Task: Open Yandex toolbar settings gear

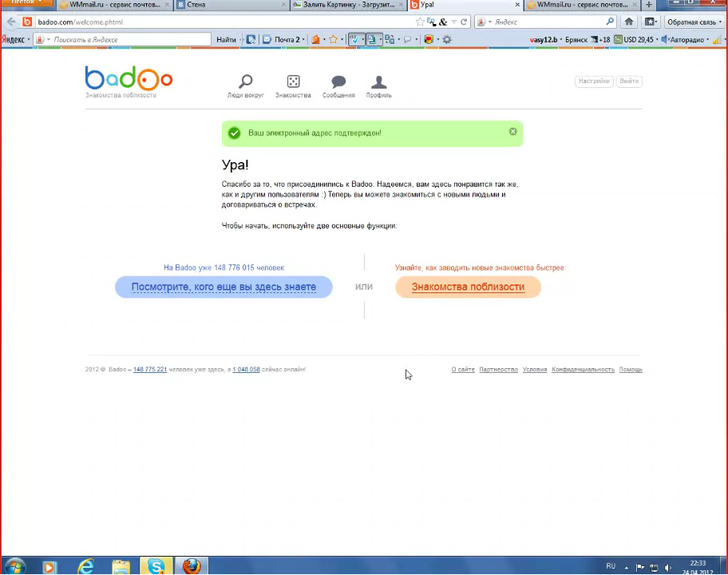Action: pyautogui.click(x=447, y=39)
